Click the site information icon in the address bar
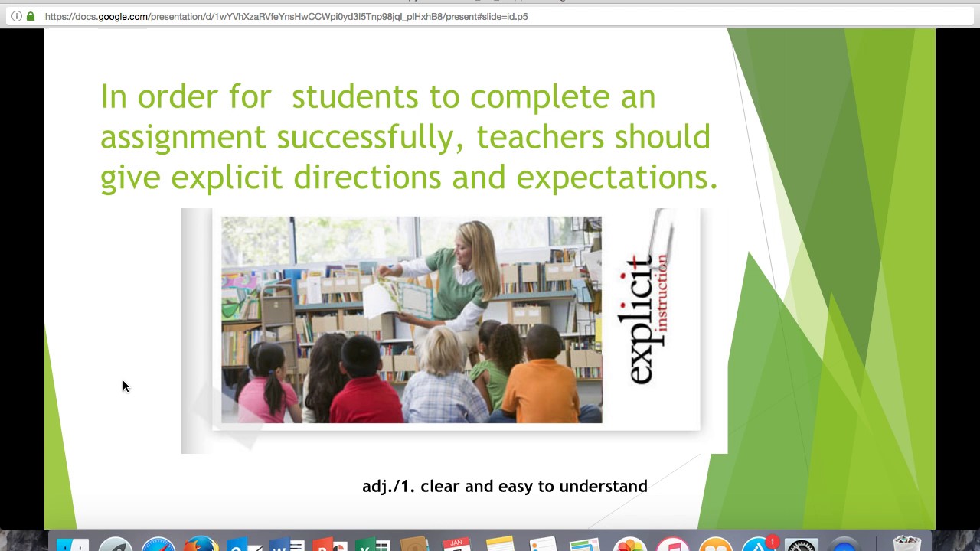Screen dimensions: 980x551 [16, 16]
